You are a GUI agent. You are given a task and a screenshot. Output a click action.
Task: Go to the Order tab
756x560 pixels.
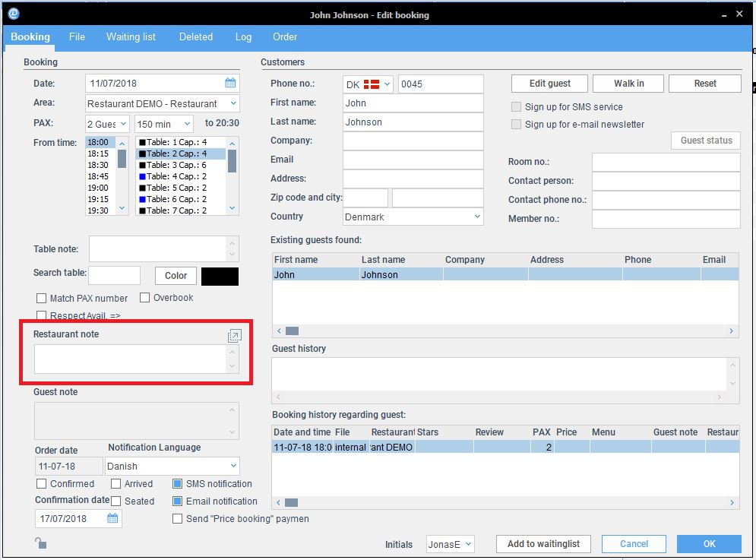pyautogui.click(x=285, y=37)
